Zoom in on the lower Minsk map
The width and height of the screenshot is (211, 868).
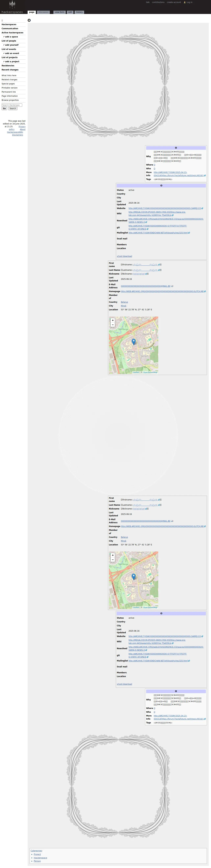pos(113,555)
